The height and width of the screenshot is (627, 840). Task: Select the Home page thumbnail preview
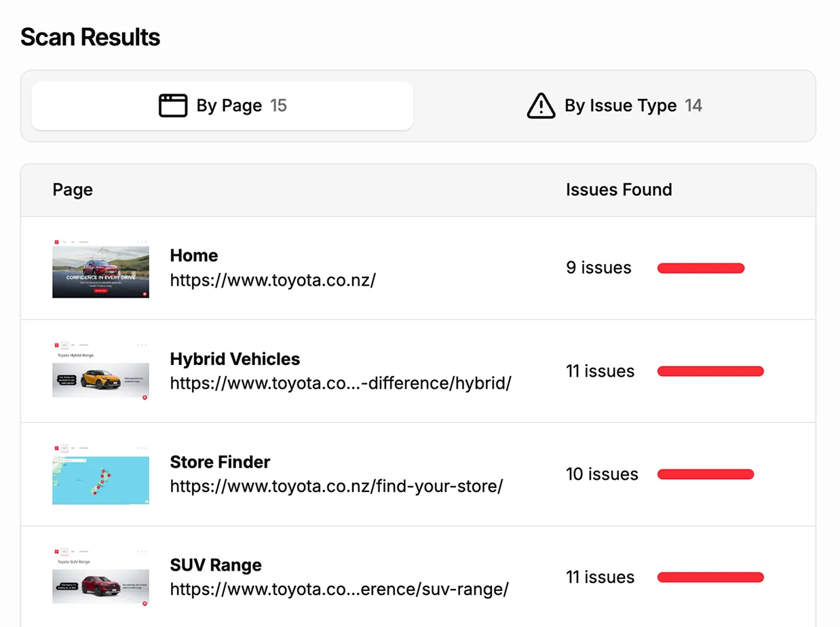100,268
